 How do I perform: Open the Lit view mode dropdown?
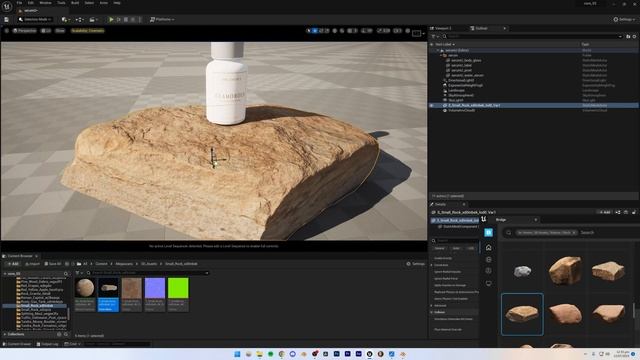[46, 31]
